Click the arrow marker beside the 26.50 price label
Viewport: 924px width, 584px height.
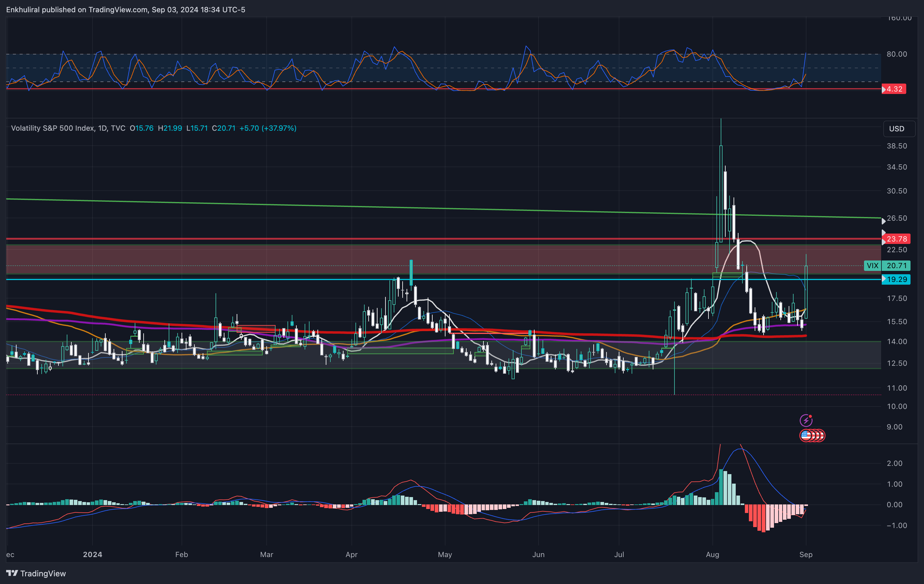tap(883, 221)
